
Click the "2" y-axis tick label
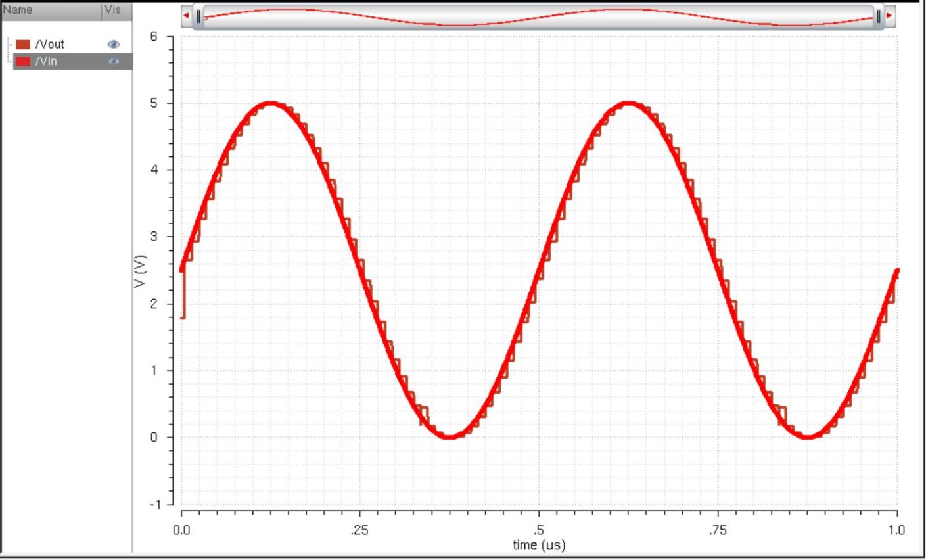[x=154, y=304]
